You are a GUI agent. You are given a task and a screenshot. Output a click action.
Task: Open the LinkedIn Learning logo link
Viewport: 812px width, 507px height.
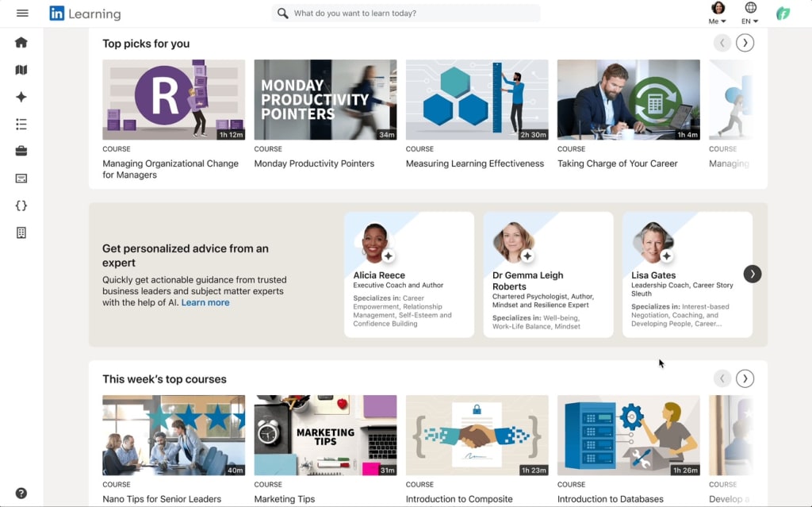click(85, 13)
